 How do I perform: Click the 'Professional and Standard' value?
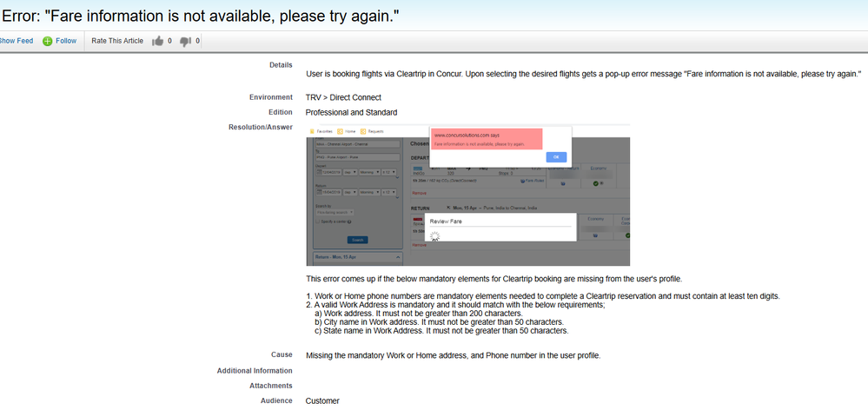[351, 112]
